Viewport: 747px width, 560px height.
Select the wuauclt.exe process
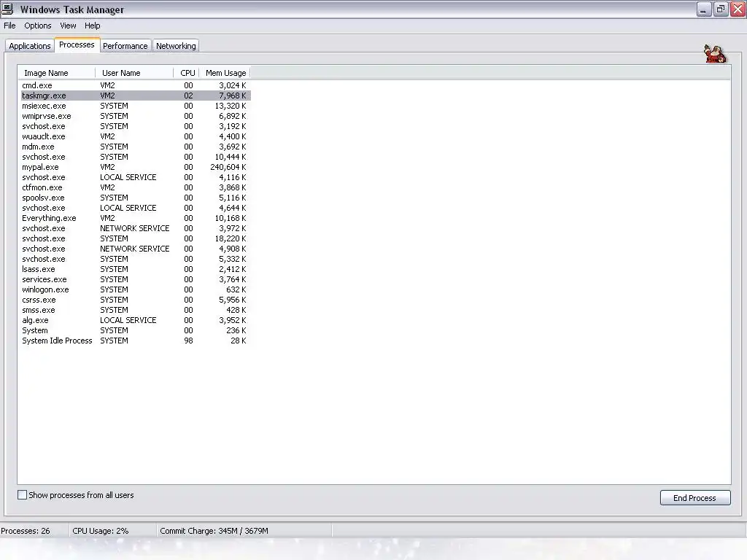click(x=135, y=136)
